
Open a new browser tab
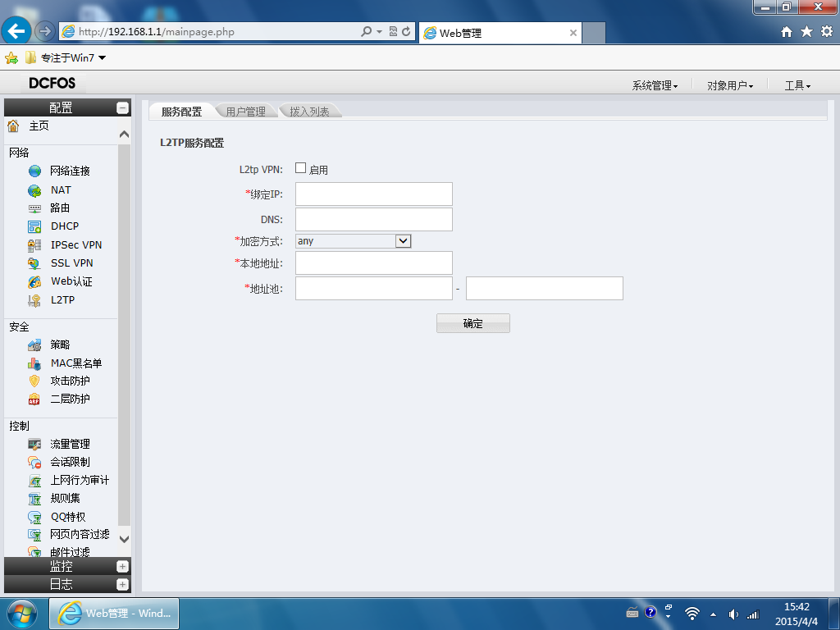594,33
